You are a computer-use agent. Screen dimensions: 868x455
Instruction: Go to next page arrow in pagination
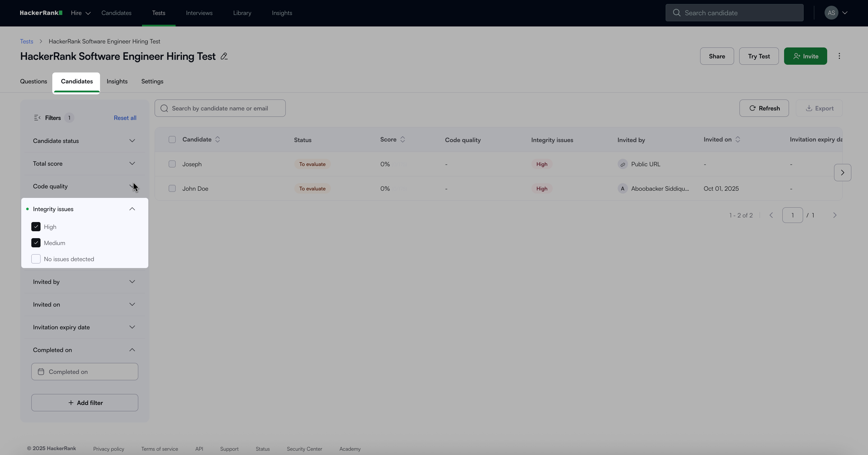click(x=835, y=215)
